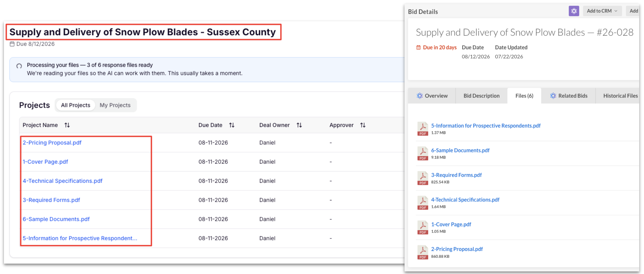644x274 pixels.
Task: Open 6-Sample Documents.pdf project in Projects table
Action: tap(56, 219)
